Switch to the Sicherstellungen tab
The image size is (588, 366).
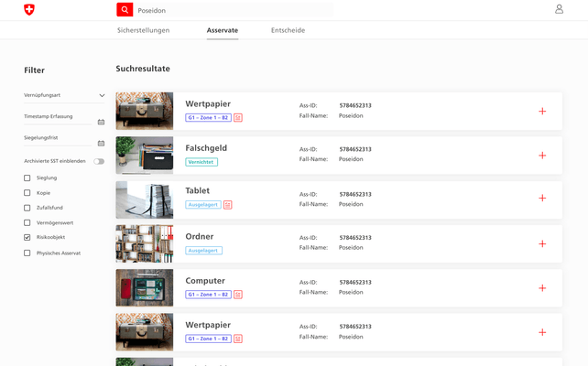pyautogui.click(x=143, y=30)
